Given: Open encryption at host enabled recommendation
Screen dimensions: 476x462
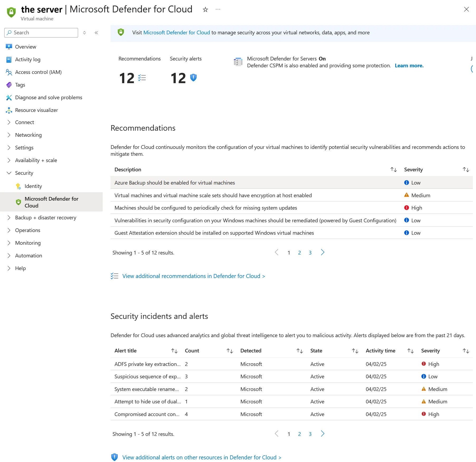Looking at the screenshot, I should pos(292,195).
